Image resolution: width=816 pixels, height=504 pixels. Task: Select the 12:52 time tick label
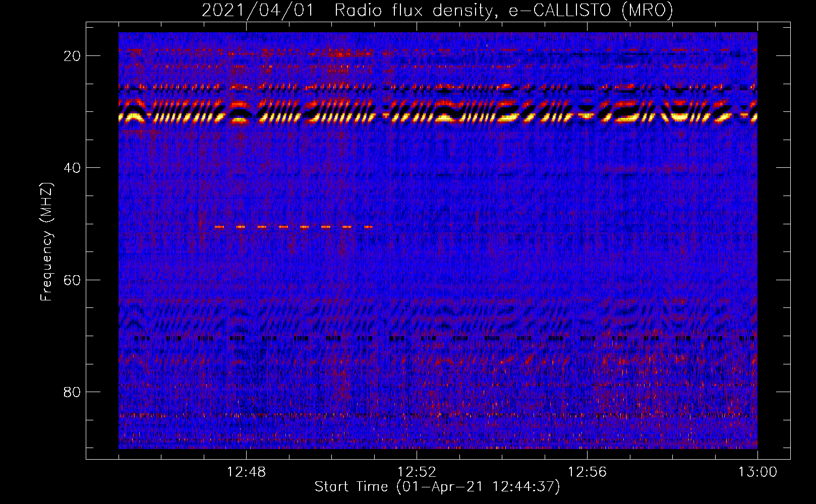click(x=417, y=472)
